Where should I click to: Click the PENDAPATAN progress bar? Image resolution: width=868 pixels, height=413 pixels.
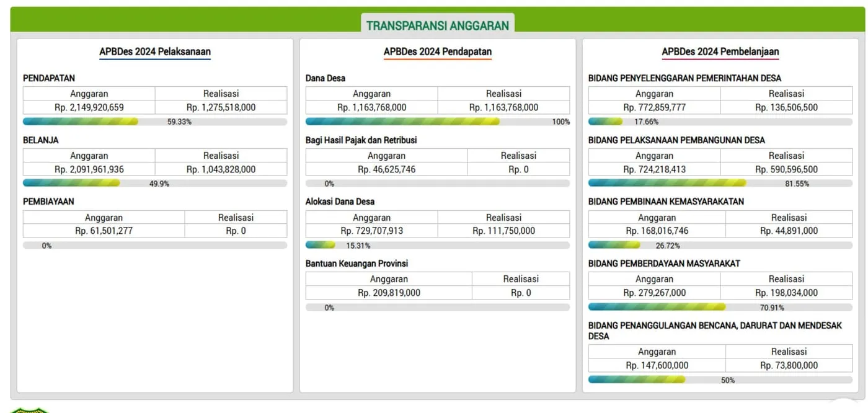(155, 122)
